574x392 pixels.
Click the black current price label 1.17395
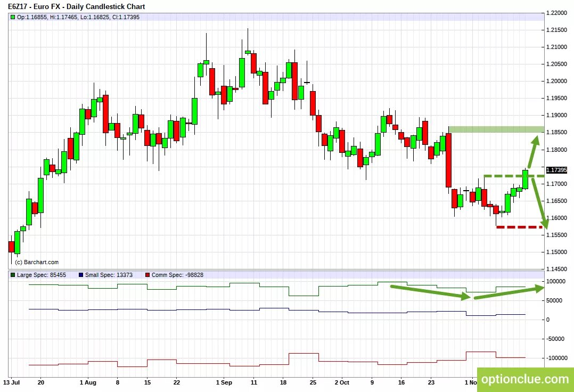click(556, 170)
